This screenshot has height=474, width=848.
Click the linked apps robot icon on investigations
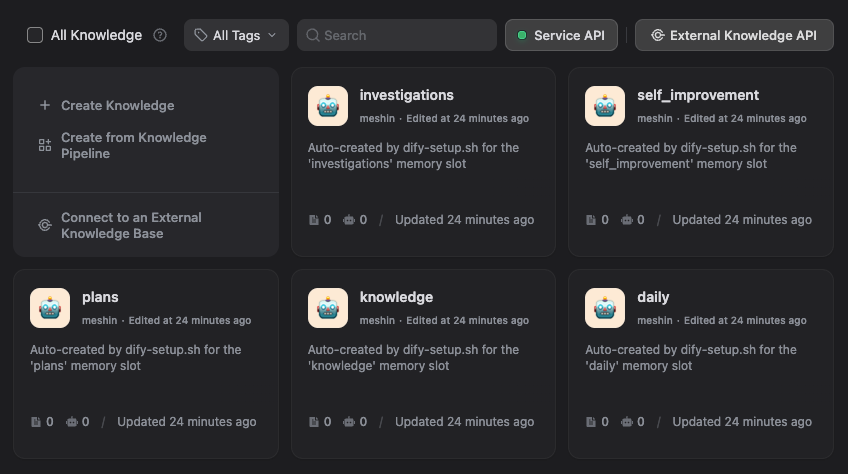349,220
